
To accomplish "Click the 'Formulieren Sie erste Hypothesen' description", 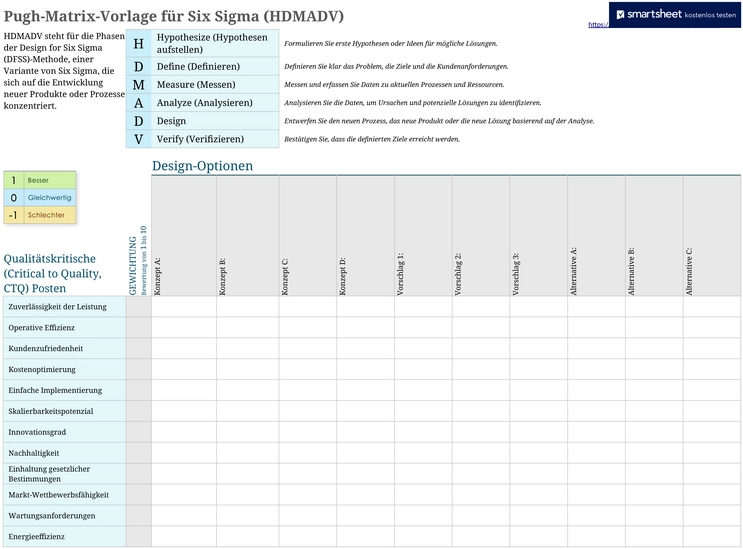I will pos(390,44).
